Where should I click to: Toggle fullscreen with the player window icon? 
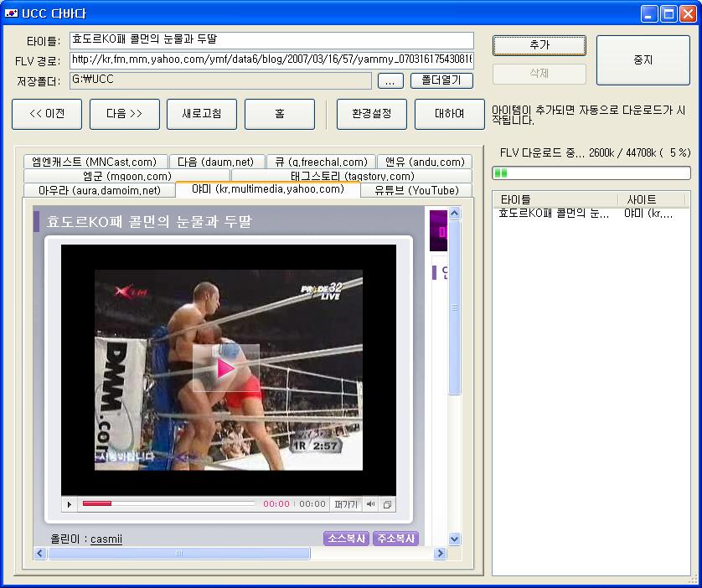pos(387,504)
